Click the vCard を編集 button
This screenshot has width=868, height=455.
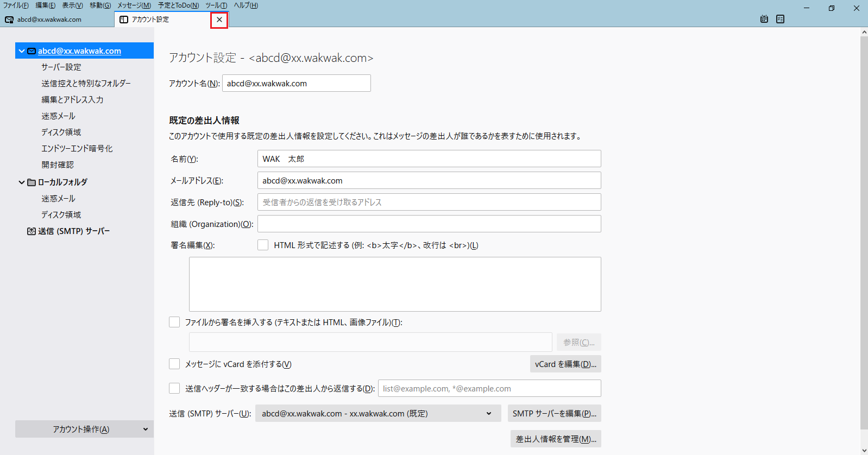565,364
